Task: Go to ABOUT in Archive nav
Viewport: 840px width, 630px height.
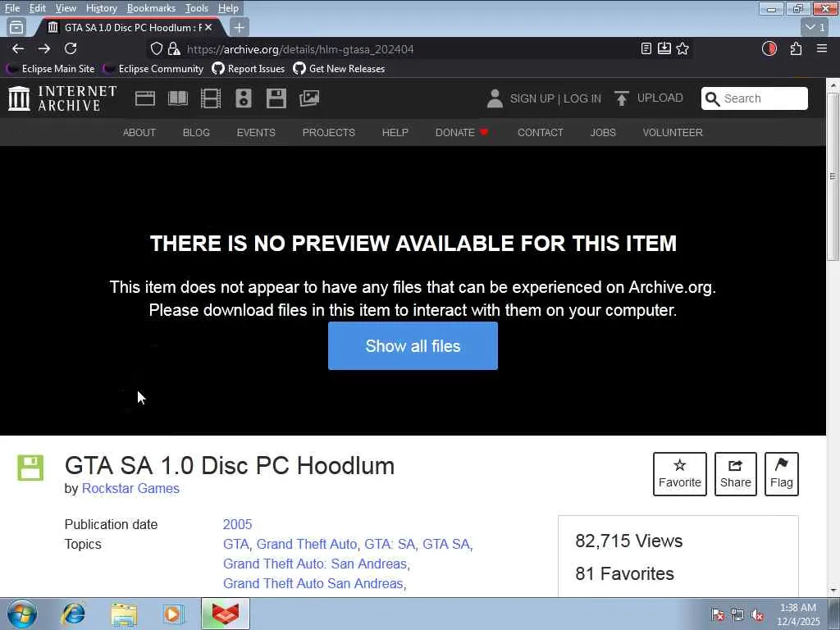Action: [x=139, y=132]
